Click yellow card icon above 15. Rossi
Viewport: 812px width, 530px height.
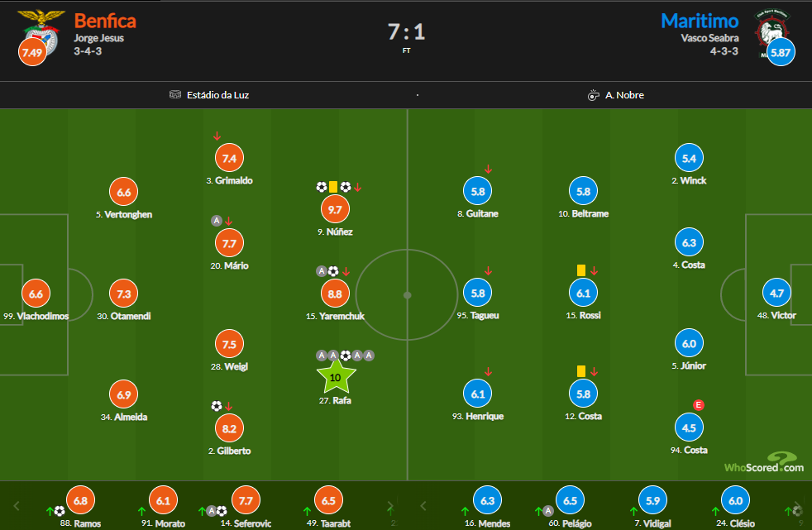click(581, 270)
